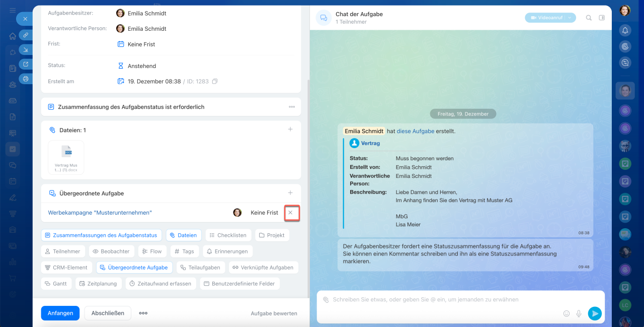Add Beobachter to the task

(x=111, y=251)
